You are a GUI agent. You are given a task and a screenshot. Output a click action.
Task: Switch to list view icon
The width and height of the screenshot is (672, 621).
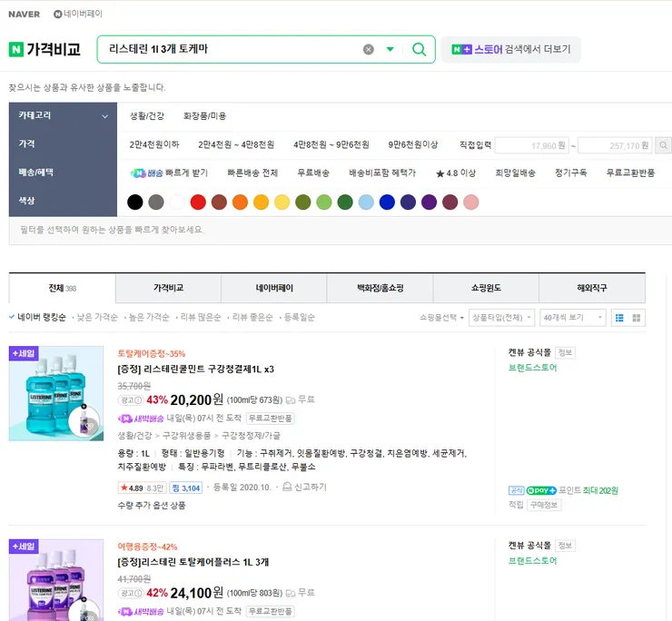point(619,318)
